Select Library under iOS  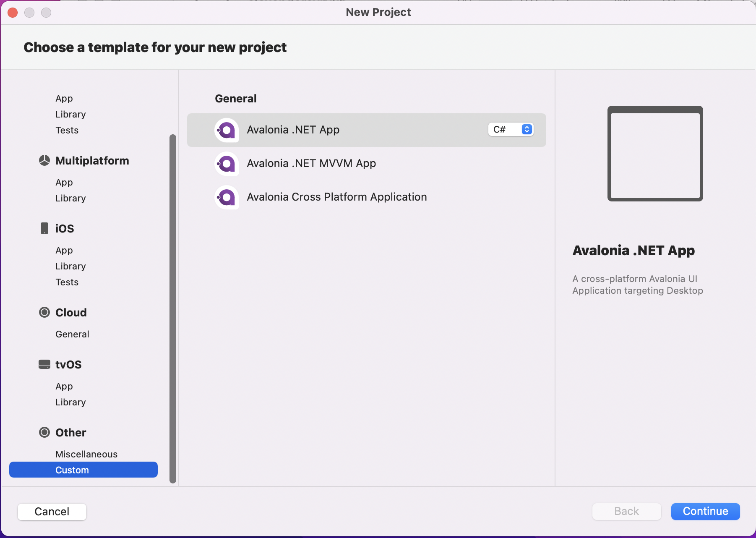pos(70,266)
